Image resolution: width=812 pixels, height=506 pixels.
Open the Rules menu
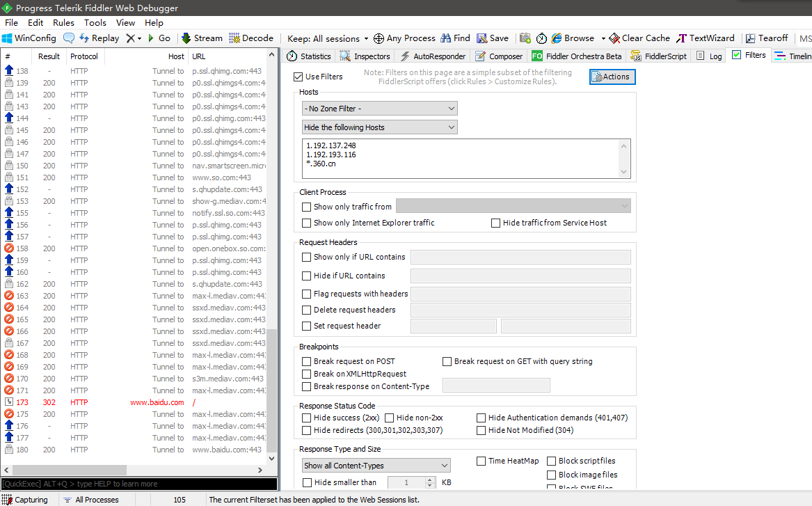(64, 23)
